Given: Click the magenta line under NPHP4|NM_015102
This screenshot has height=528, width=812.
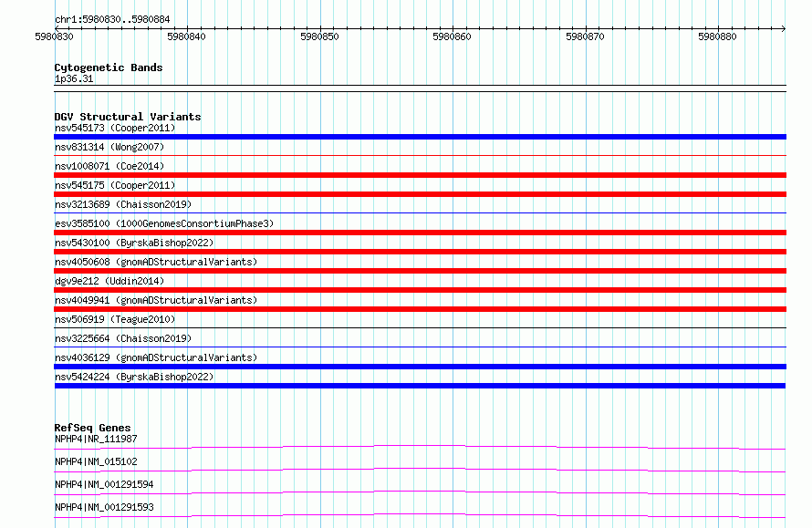Looking at the screenshot, I should 420,470.
